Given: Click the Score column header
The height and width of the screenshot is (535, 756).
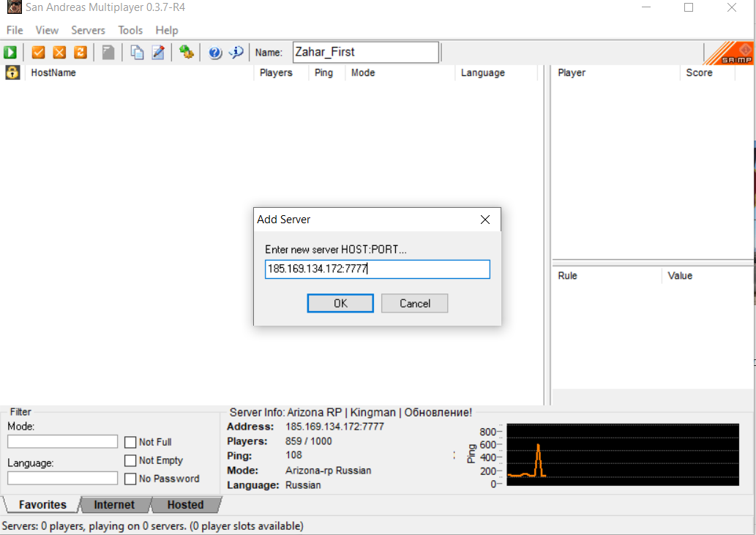Looking at the screenshot, I should click(x=708, y=72).
